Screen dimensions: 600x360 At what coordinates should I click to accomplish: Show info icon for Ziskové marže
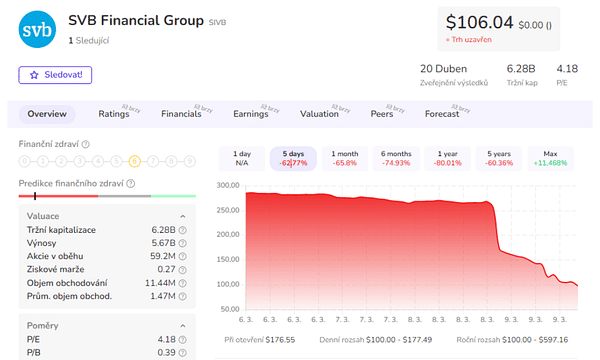point(183,270)
